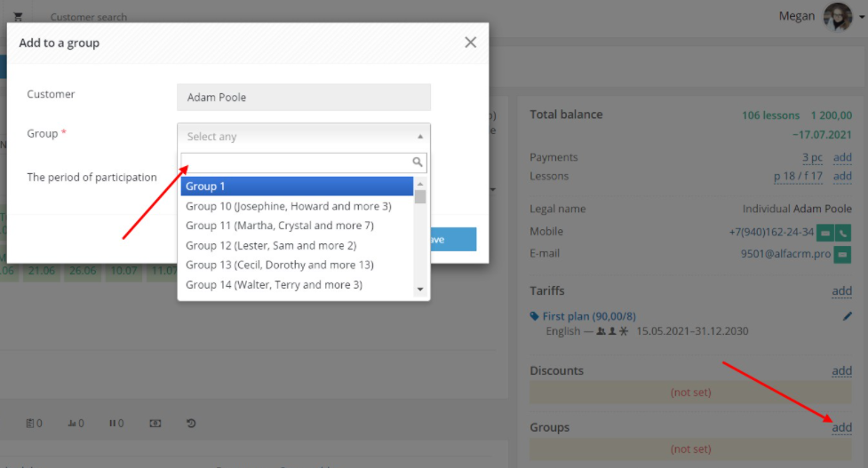Select Group 1 from the list
Screen dimensions: 868x468
click(x=297, y=186)
